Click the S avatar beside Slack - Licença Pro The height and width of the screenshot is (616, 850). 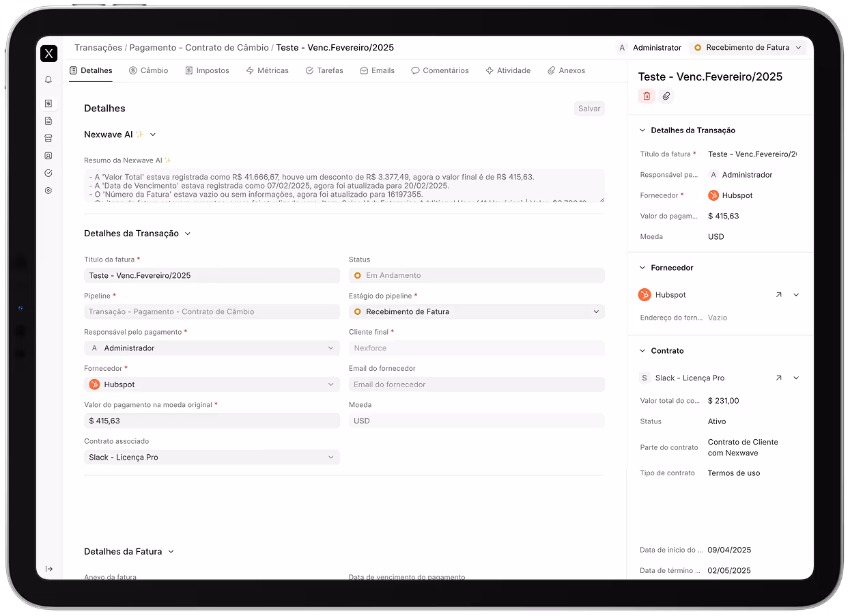pyautogui.click(x=644, y=378)
